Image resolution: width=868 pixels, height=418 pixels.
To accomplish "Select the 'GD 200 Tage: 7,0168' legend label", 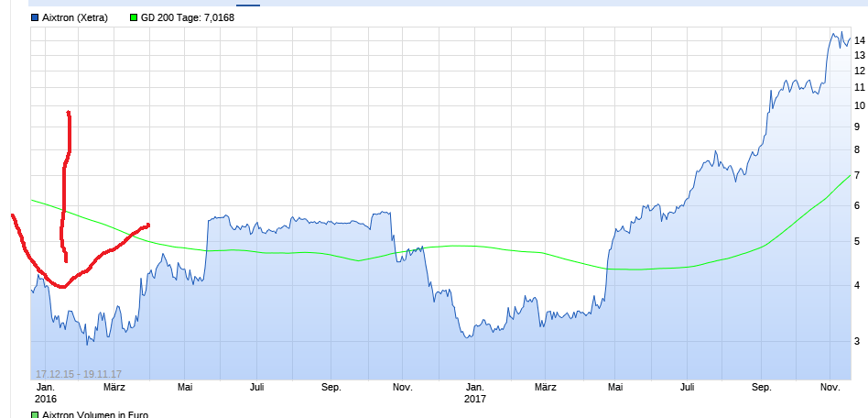I will (x=187, y=17).
